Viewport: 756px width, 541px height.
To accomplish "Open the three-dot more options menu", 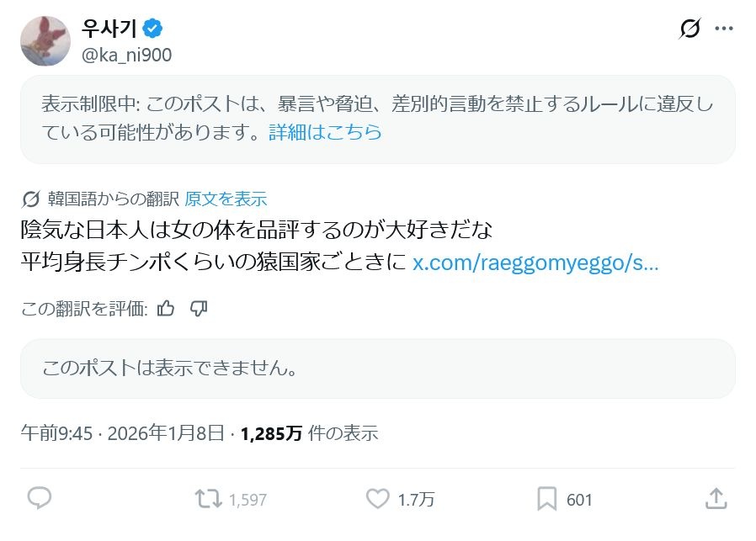I will tap(723, 29).
